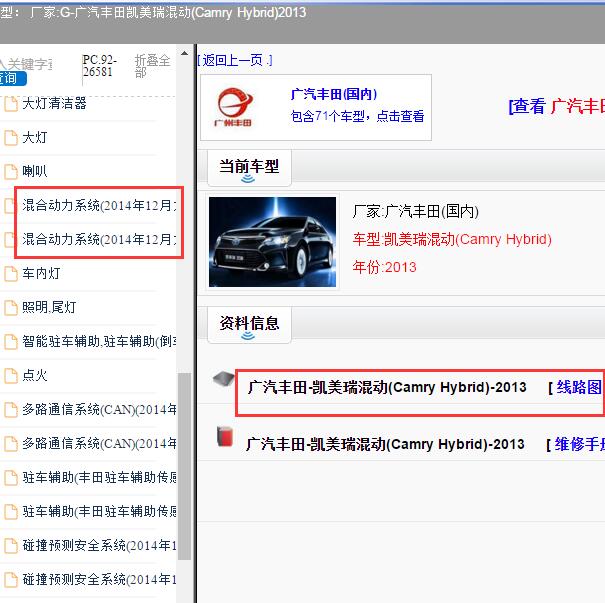This screenshot has height=603, width=605.
Task: Click the keyword input field
Action: pyautogui.click(x=26, y=64)
